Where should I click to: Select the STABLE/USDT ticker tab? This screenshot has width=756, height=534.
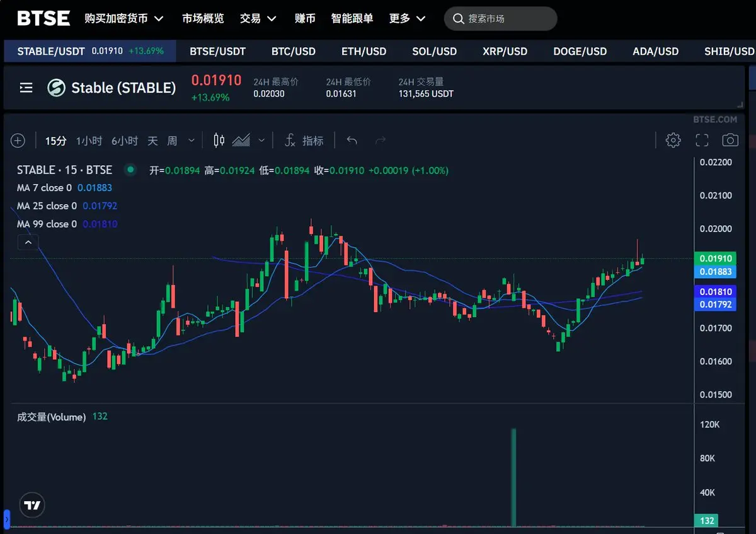tap(90, 51)
